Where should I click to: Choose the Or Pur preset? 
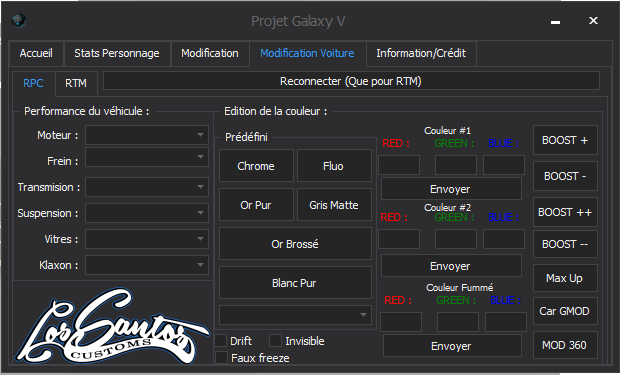(x=256, y=205)
